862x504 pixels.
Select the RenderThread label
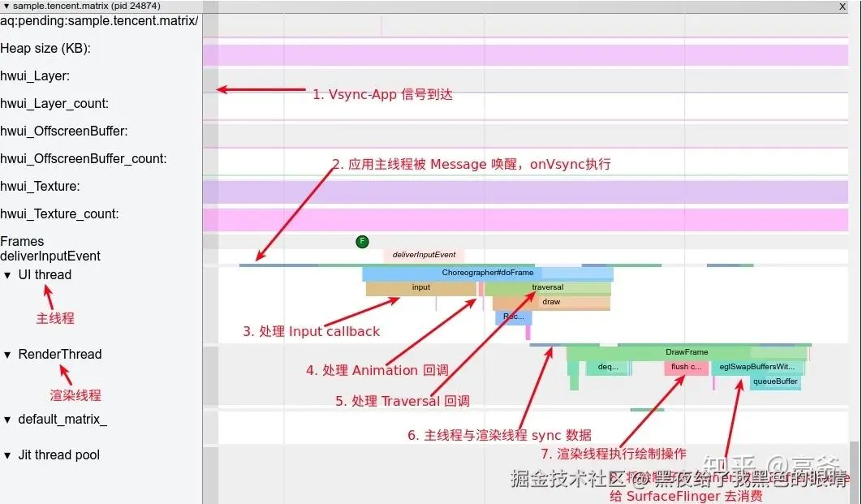[x=60, y=355]
